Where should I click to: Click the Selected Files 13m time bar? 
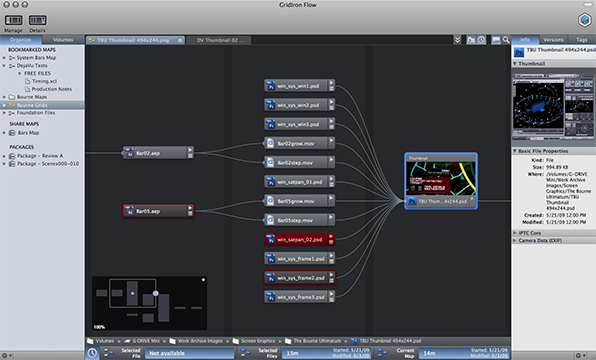coord(326,353)
